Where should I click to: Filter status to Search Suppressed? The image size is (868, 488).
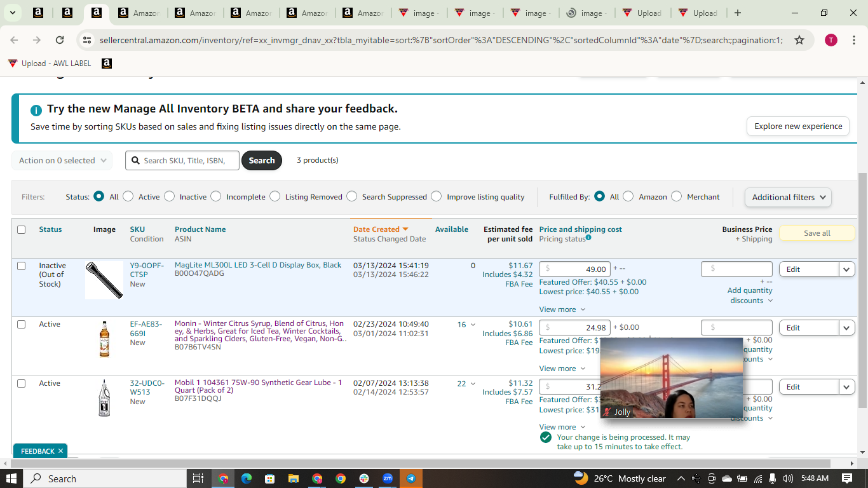pyautogui.click(x=352, y=196)
